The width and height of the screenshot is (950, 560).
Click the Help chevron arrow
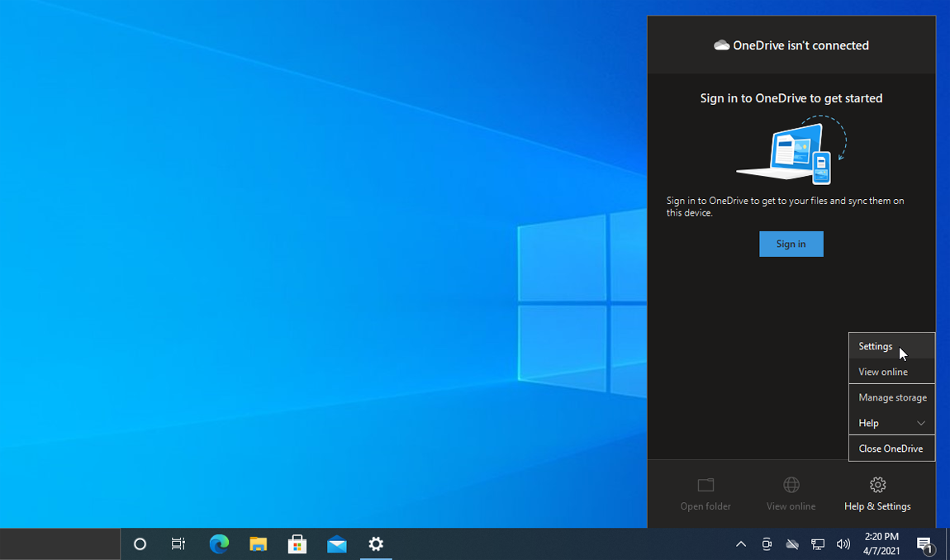(920, 423)
